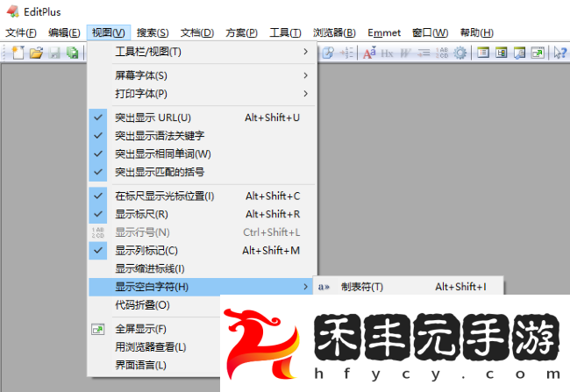Expand 打印字体(P) submenu

click(x=202, y=94)
